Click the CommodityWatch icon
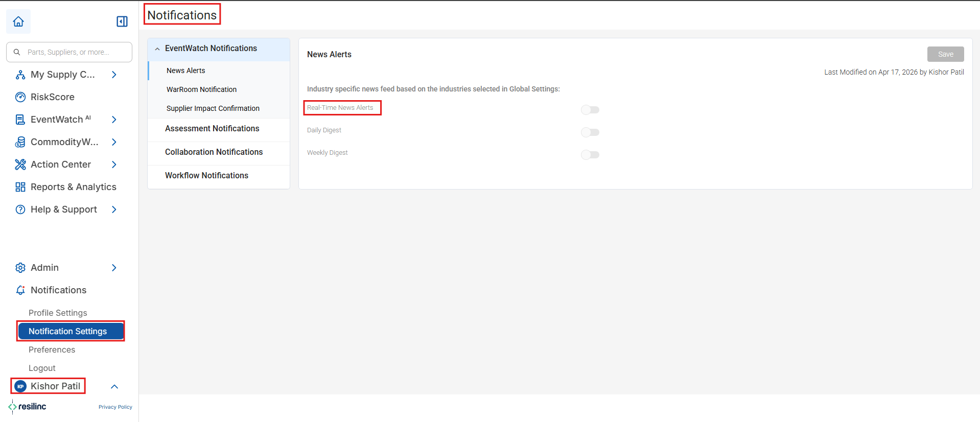The width and height of the screenshot is (980, 422). click(x=20, y=142)
